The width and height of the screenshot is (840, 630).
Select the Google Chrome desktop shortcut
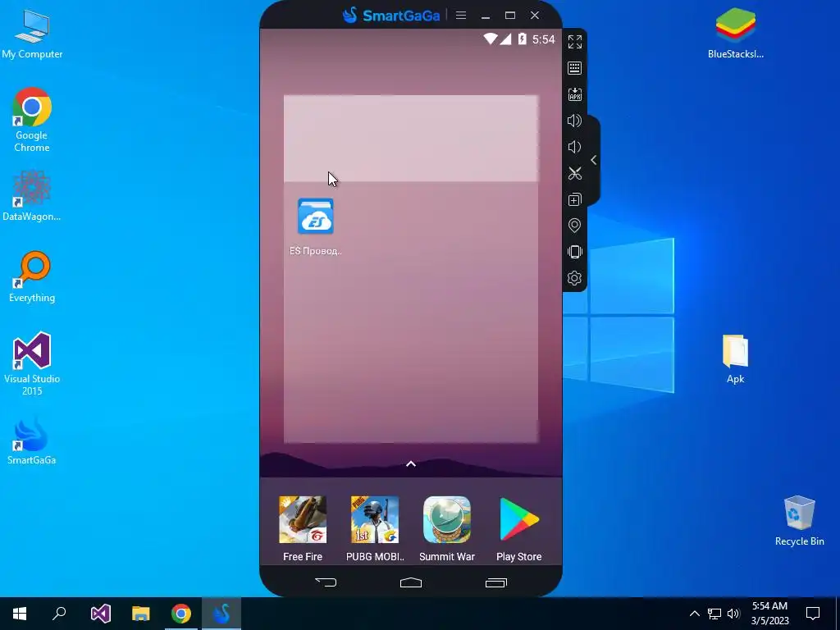pos(32,120)
